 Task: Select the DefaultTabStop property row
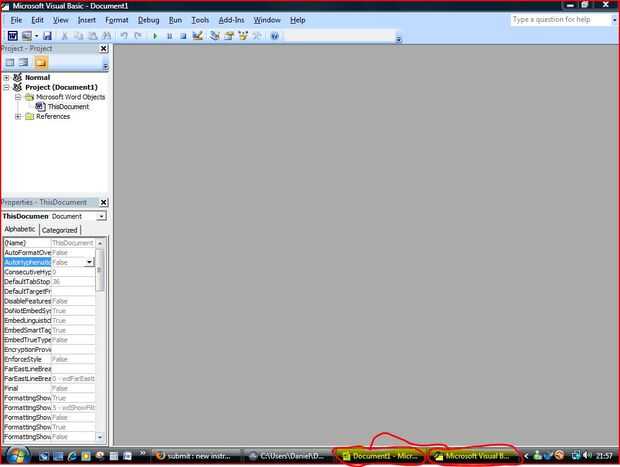pyautogui.click(x=49, y=282)
